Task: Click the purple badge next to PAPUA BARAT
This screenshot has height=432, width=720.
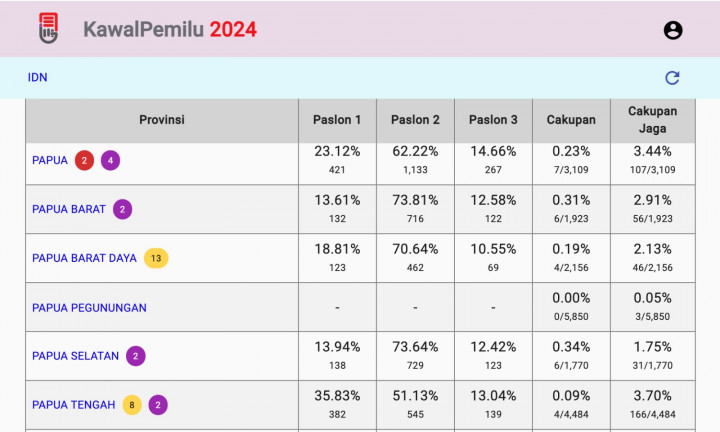Action: tap(122, 209)
